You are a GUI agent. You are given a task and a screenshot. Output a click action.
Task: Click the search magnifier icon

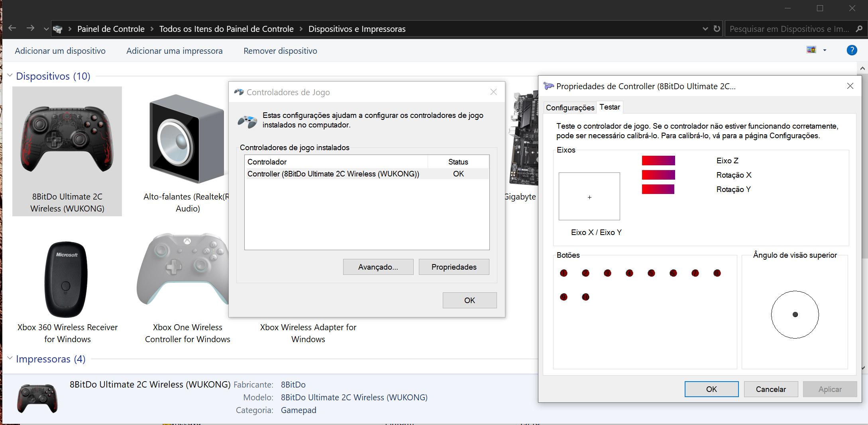pos(859,29)
